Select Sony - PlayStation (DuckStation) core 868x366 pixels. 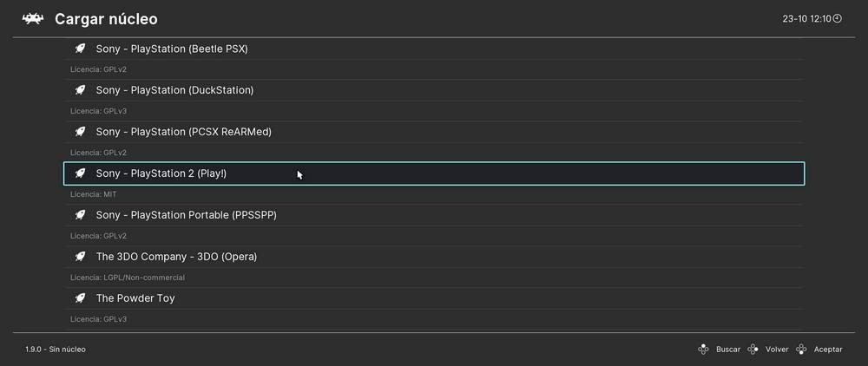pos(434,90)
